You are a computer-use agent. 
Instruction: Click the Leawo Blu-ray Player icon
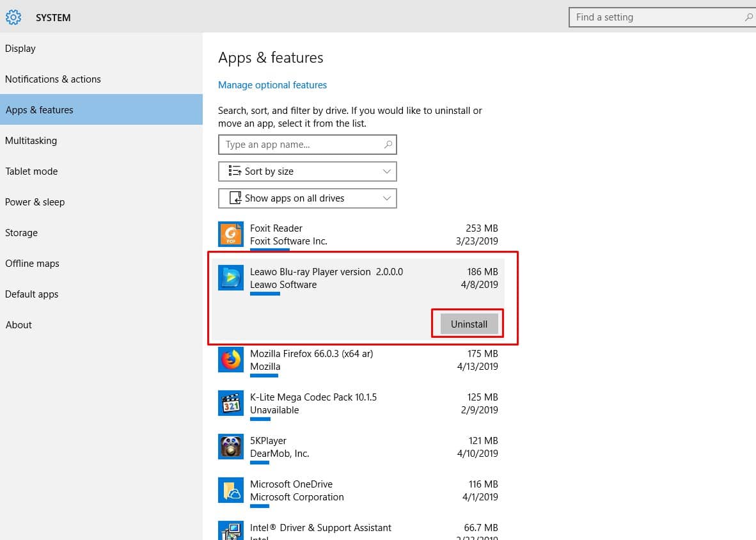point(230,278)
